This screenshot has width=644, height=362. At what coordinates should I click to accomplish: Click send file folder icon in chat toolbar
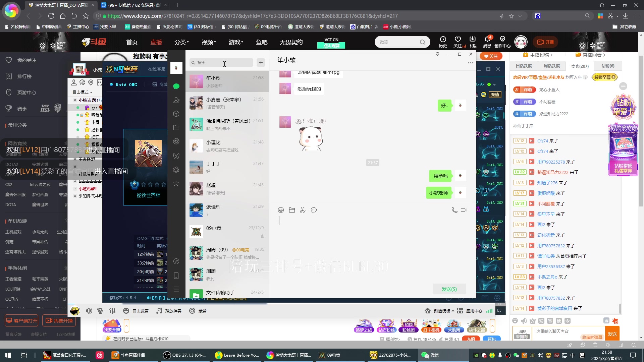(292, 210)
